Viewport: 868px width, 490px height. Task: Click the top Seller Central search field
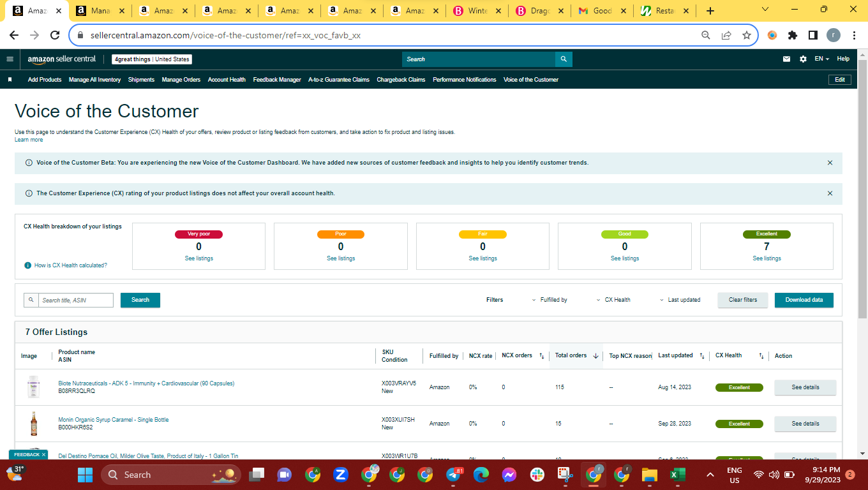[479, 59]
